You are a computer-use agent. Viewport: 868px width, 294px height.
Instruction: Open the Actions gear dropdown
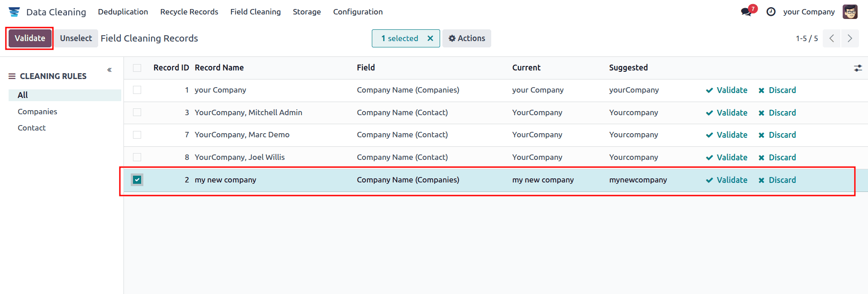[466, 38]
